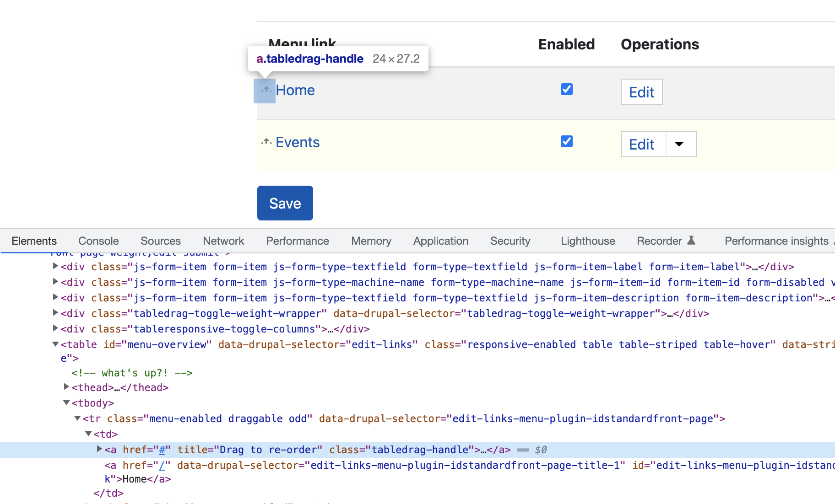Open the Events menu link

(x=298, y=142)
